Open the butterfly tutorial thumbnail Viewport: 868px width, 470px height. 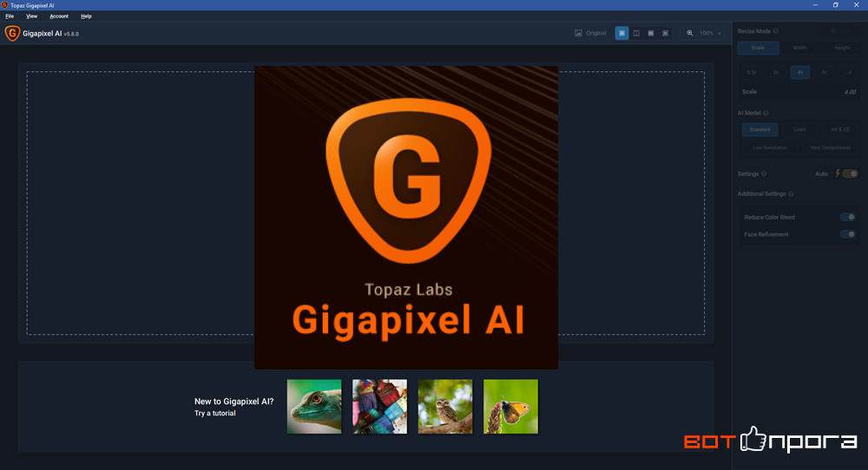(x=510, y=407)
